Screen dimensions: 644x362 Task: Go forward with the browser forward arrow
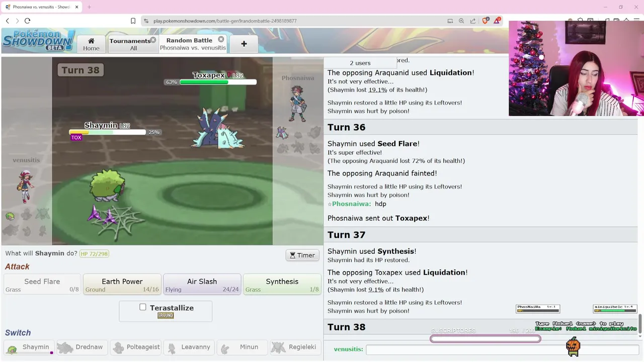click(x=17, y=21)
